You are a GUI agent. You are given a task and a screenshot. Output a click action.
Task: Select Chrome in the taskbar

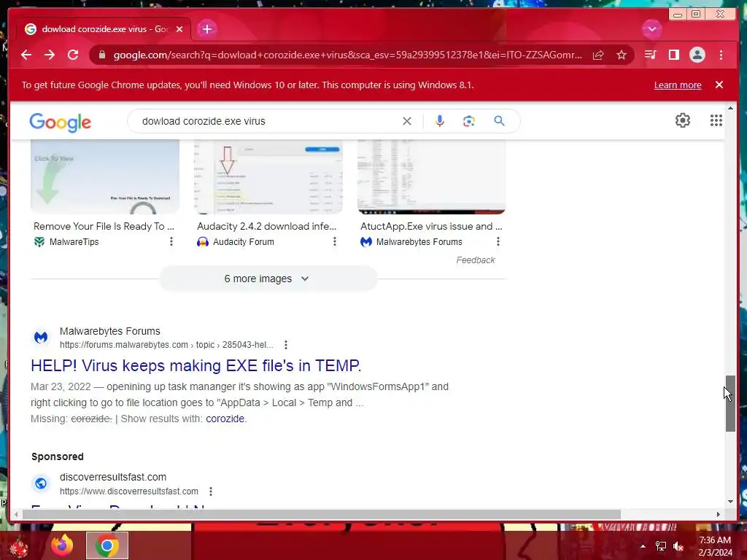point(107,545)
